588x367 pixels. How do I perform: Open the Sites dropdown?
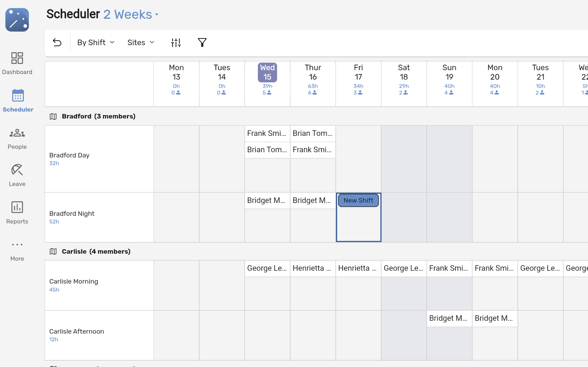pos(141,42)
